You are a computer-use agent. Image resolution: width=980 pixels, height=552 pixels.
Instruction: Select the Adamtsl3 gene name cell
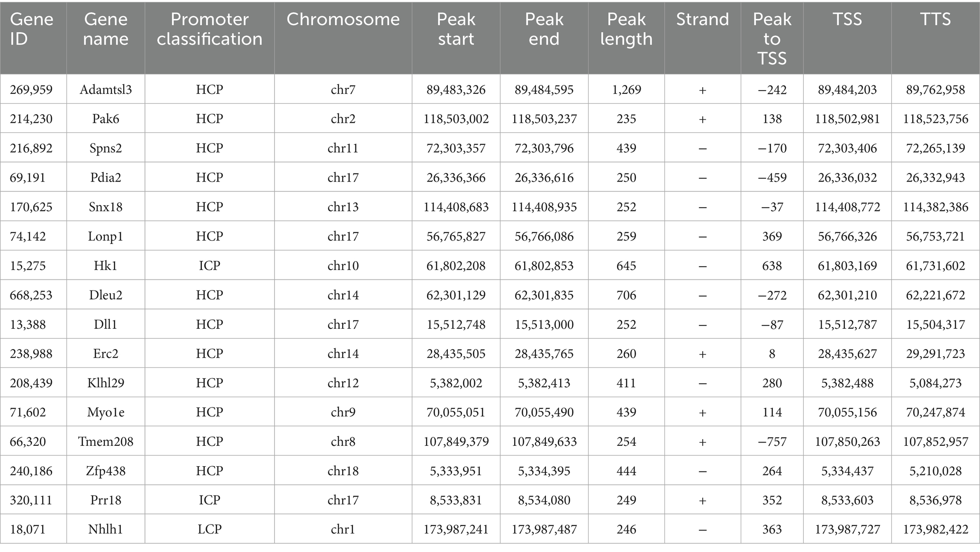pos(106,90)
